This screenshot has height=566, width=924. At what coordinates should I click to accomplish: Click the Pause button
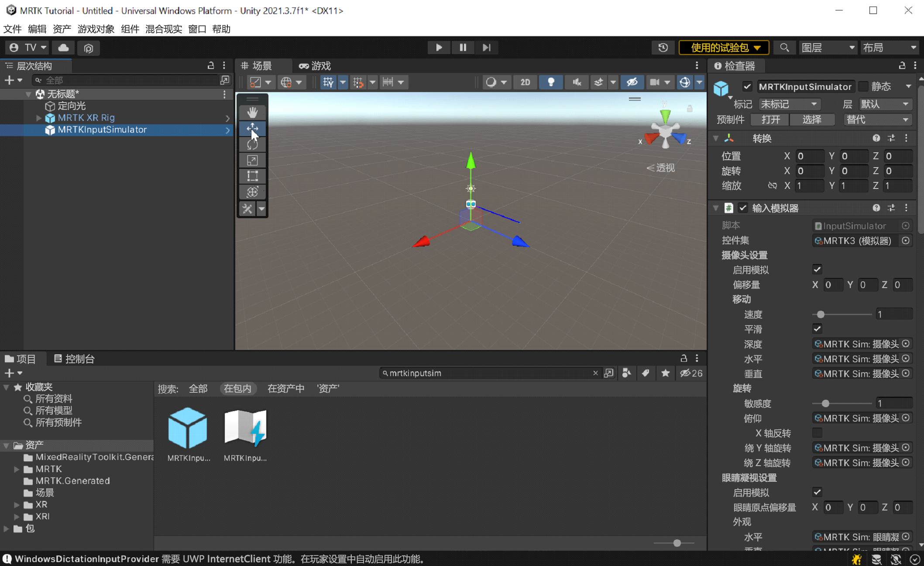coord(463,47)
